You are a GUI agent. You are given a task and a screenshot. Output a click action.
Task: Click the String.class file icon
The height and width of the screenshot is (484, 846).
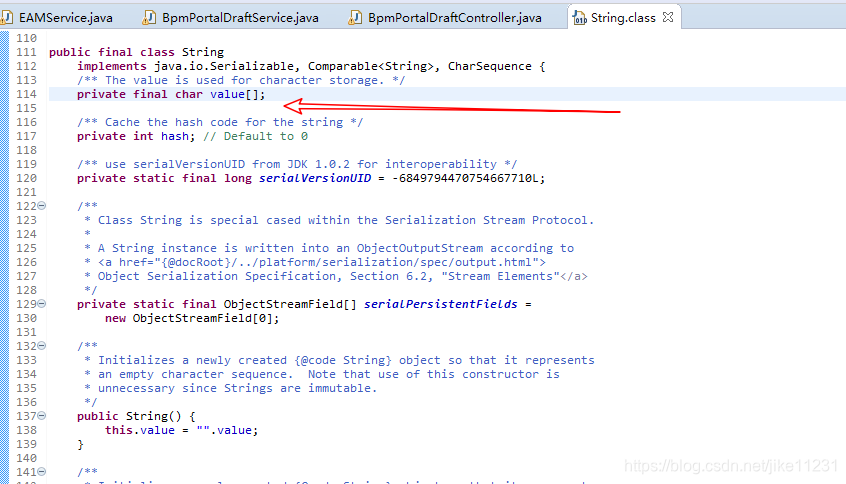579,17
